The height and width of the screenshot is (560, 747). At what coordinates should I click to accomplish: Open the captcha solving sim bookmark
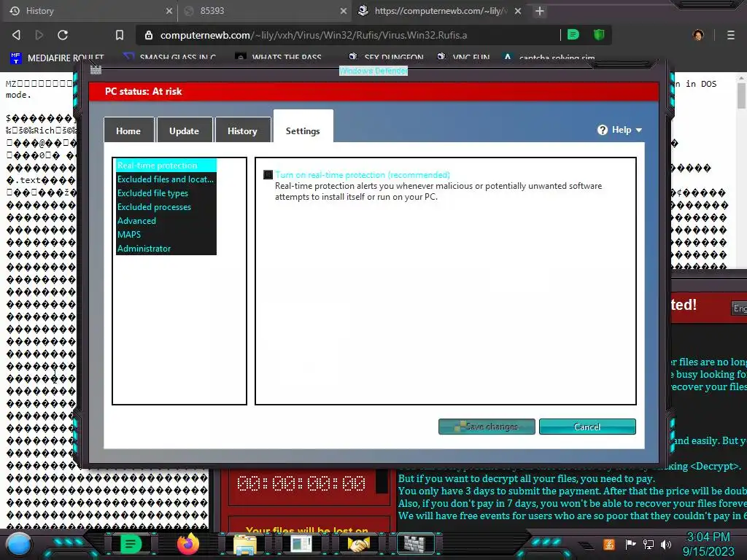tap(549, 58)
